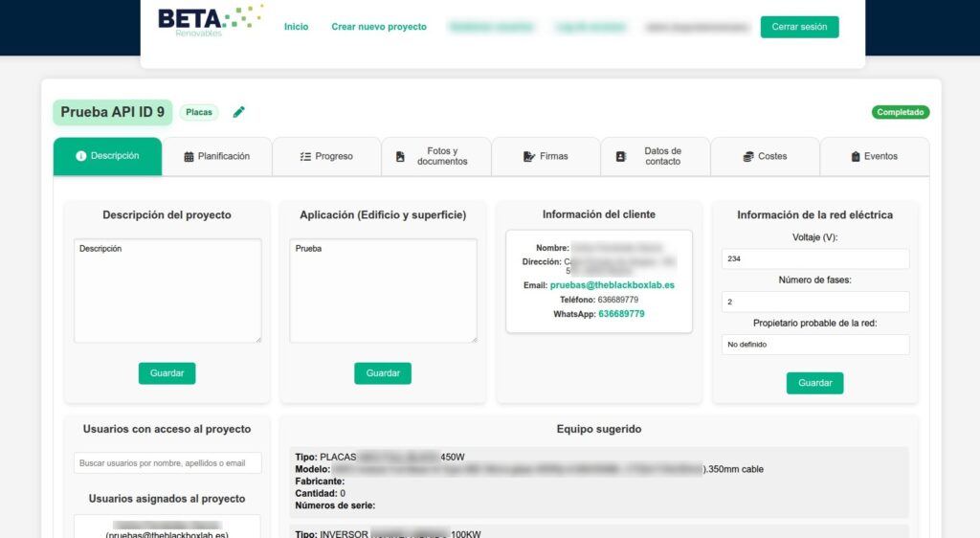Click the Información de la red eléctrica heading

(815, 215)
